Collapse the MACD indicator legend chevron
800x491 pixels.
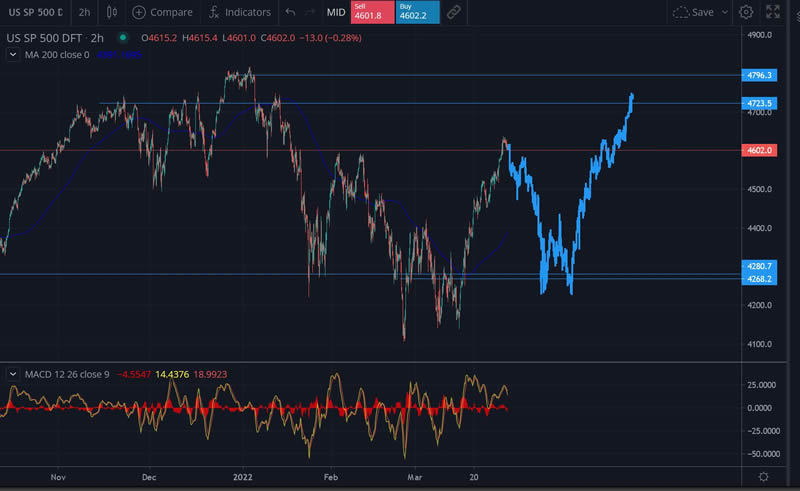15,374
